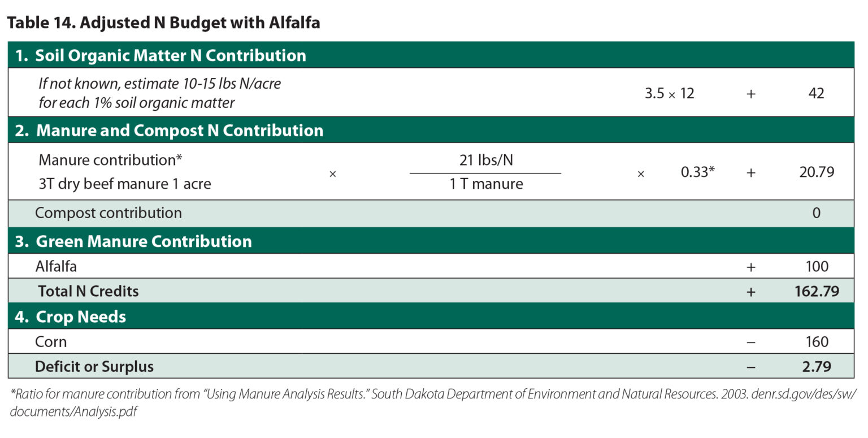Select the 3.5 × 12 calculation
Viewport: 868px width, 438px height.
tap(669, 94)
